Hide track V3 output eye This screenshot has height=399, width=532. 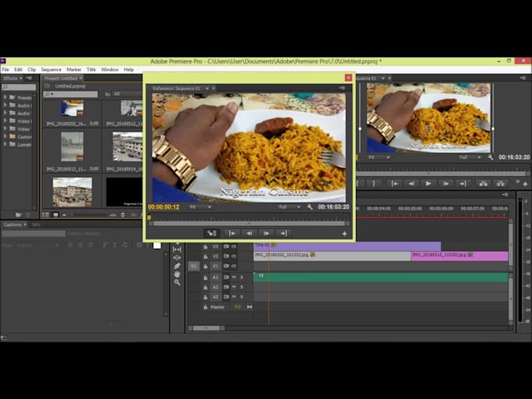tap(234, 246)
